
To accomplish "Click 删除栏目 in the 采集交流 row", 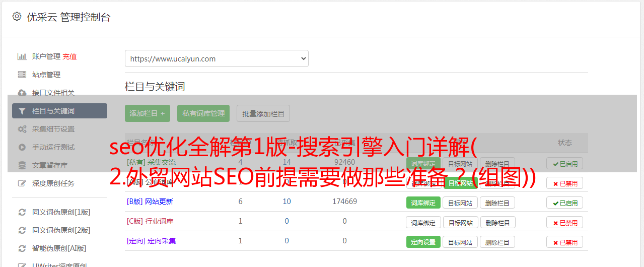I will (x=497, y=163).
